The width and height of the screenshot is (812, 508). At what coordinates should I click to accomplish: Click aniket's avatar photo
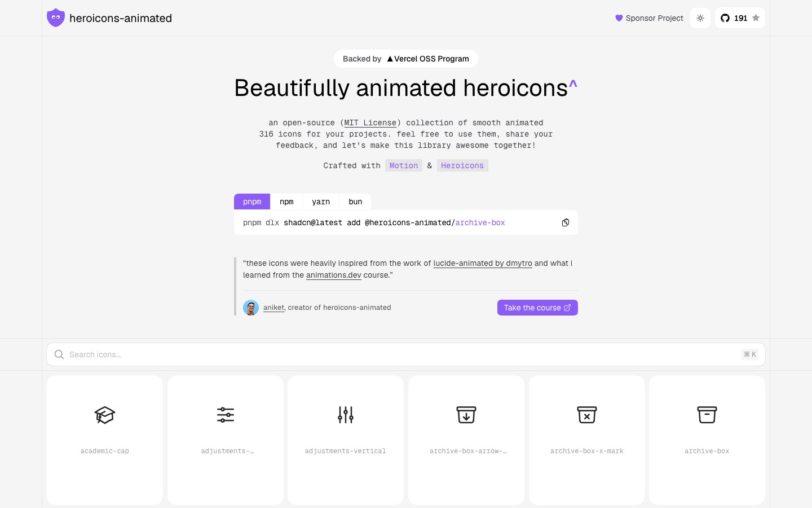click(x=251, y=308)
